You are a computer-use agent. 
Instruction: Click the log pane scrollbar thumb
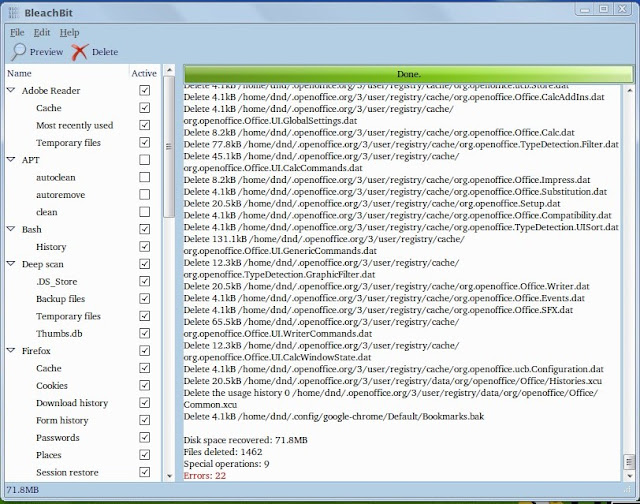629,462
